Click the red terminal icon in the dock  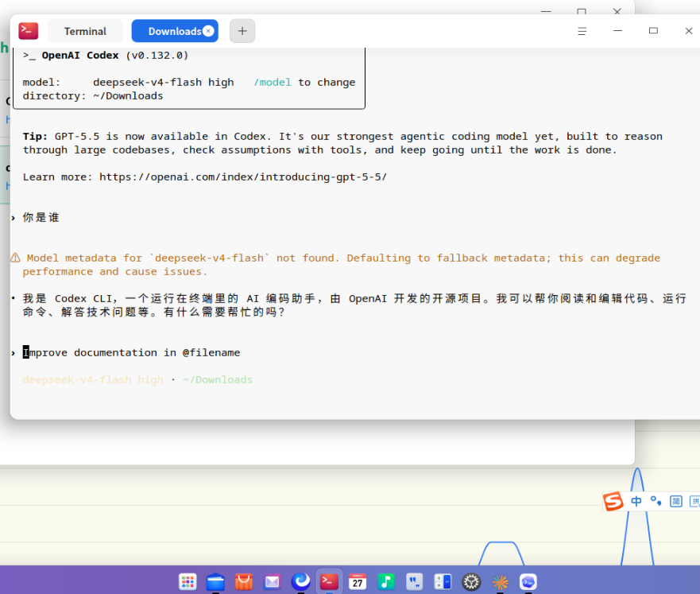point(329,581)
